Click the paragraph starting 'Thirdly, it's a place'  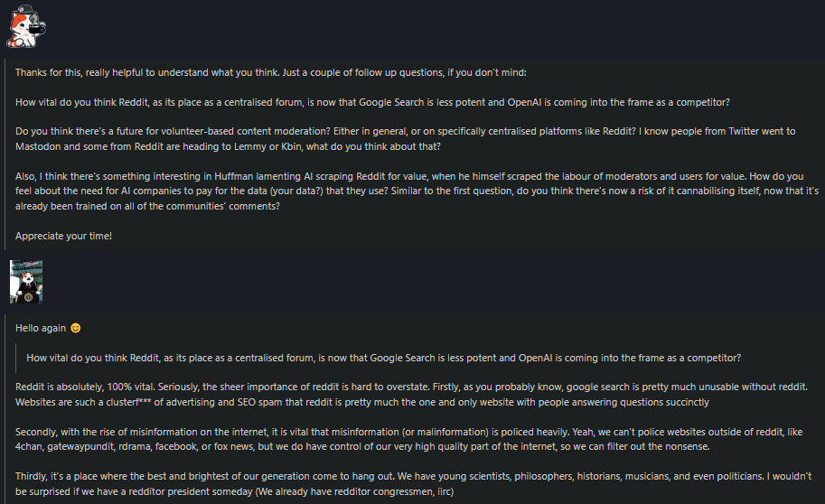coord(413,483)
